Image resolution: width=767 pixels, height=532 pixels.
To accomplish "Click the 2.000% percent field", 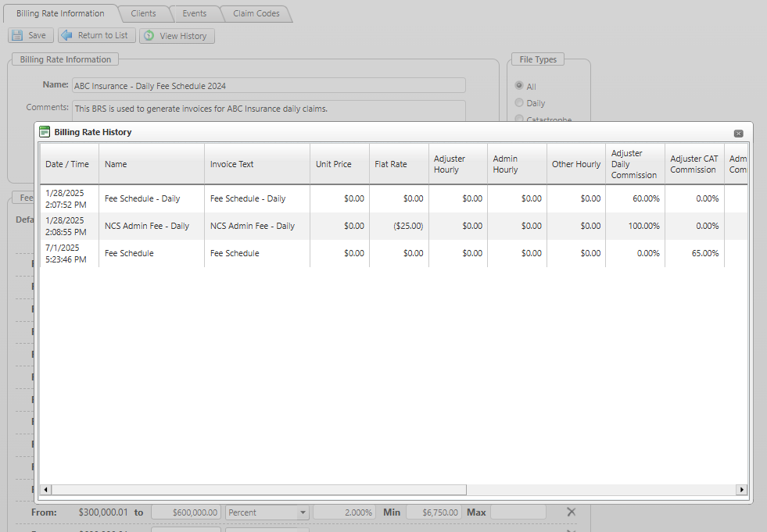I will 344,512.
